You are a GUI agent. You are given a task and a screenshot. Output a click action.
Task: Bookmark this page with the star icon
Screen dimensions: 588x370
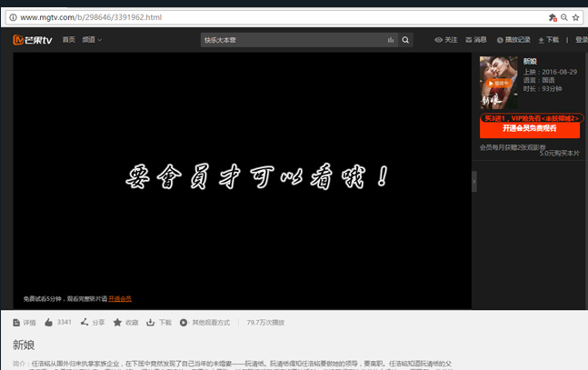575,17
